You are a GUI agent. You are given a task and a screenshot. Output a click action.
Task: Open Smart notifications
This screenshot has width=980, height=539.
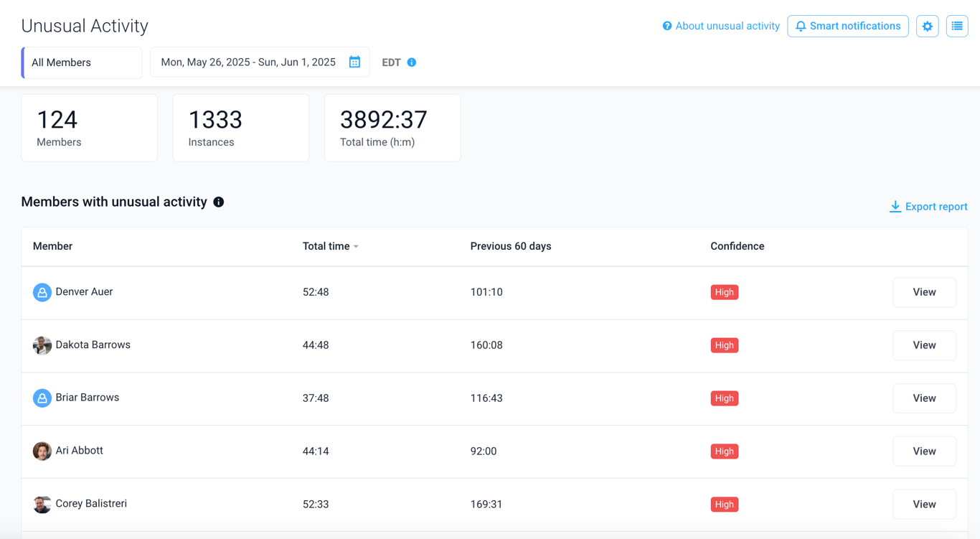pos(848,27)
